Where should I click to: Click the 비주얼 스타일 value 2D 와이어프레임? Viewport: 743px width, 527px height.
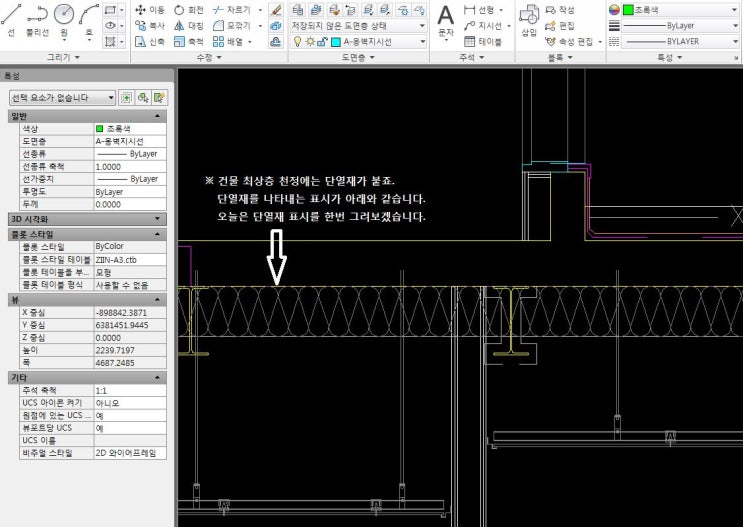click(x=130, y=453)
